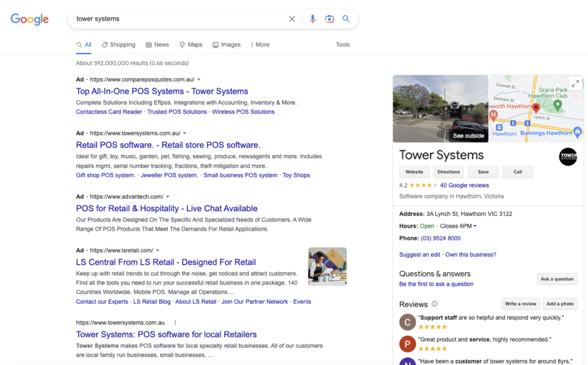This screenshot has height=365, width=588.
Task: Open the Tools options
Action: 342,45
